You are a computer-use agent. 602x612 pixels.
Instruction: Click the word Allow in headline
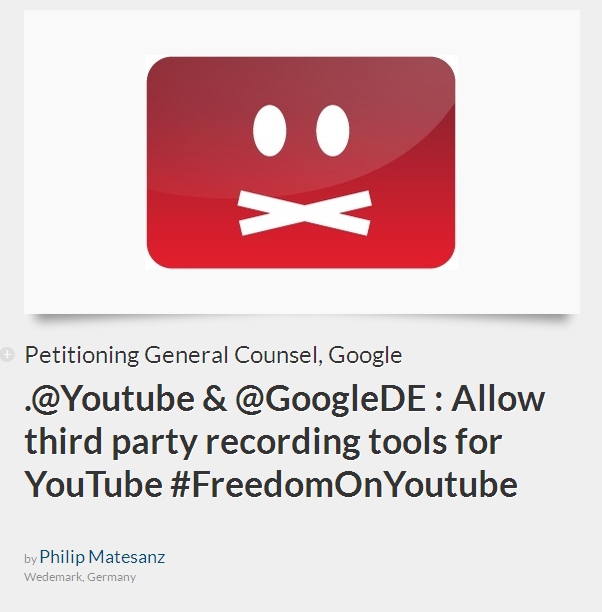pos(498,399)
